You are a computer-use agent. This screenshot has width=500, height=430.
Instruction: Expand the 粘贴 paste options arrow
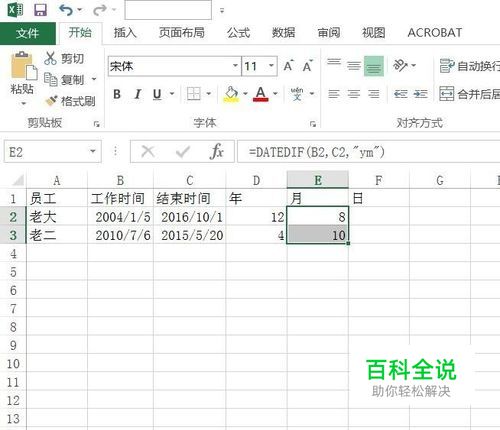(23, 104)
